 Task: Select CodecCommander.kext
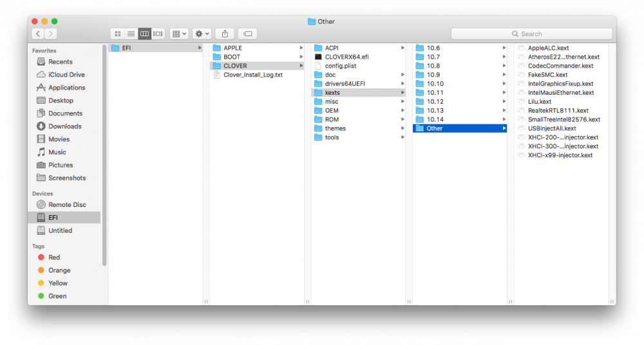pyautogui.click(x=562, y=66)
